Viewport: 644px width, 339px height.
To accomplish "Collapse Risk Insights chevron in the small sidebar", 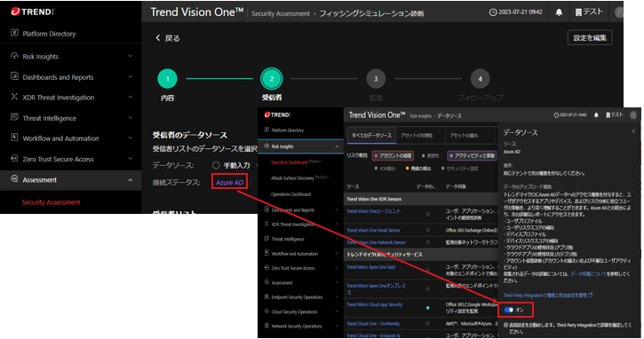I will 337,146.
